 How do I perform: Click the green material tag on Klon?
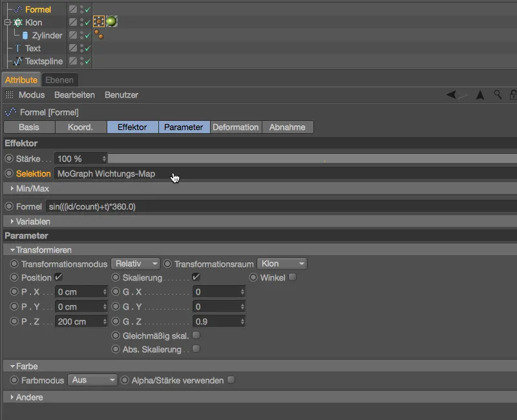tap(111, 21)
